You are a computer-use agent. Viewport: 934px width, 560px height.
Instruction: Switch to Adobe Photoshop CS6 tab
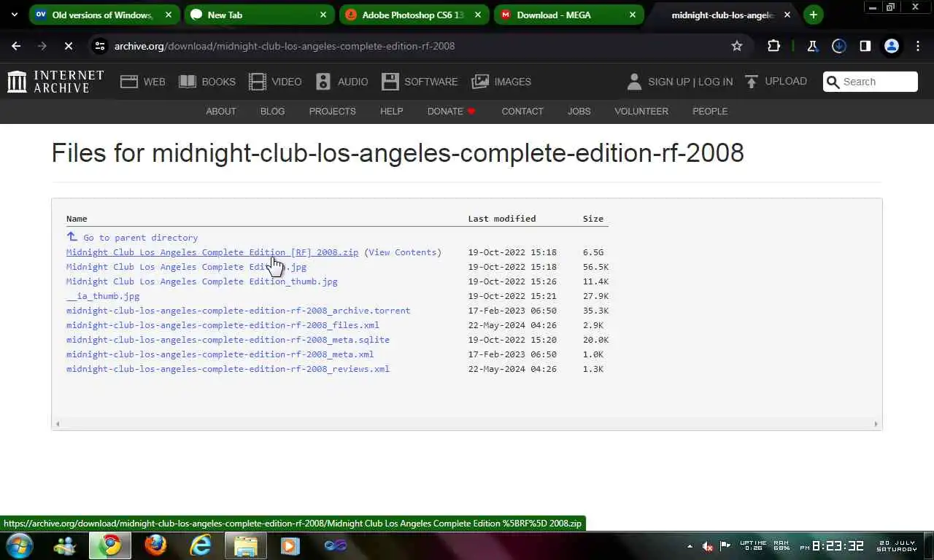413,15
